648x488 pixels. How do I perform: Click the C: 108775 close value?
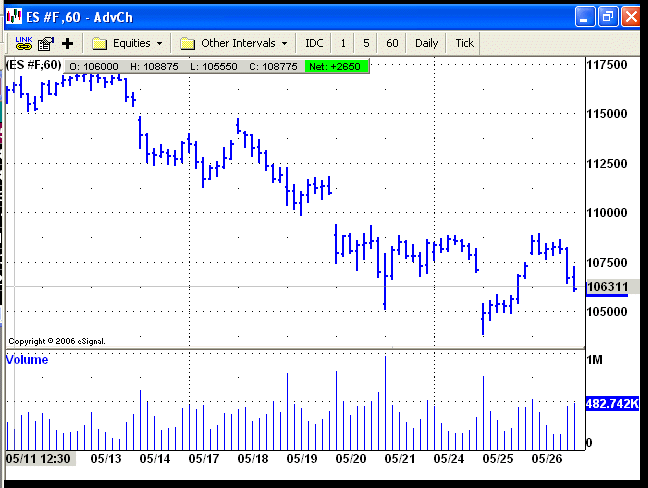[273, 67]
